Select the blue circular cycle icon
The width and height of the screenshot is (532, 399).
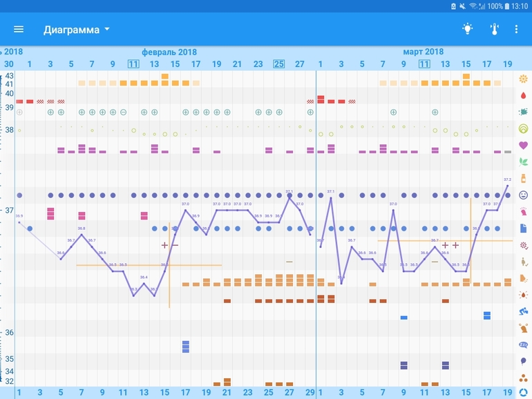coord(523,393)
